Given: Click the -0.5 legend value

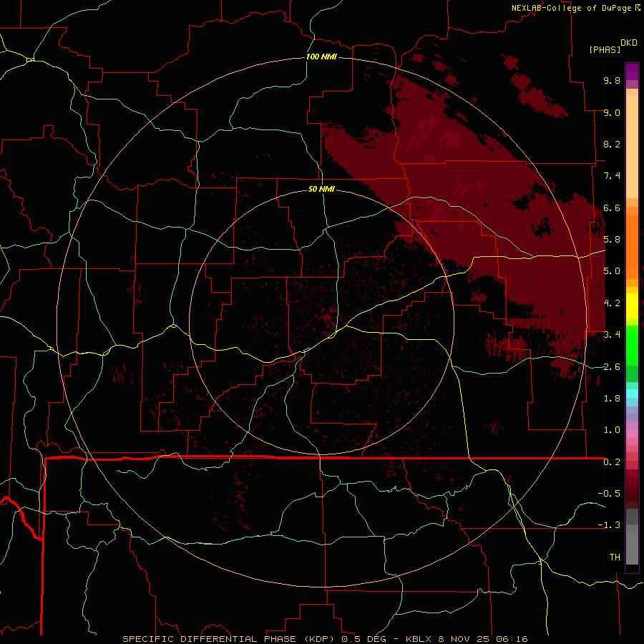Looking at the screenshot, I should (x=609, y=494).
